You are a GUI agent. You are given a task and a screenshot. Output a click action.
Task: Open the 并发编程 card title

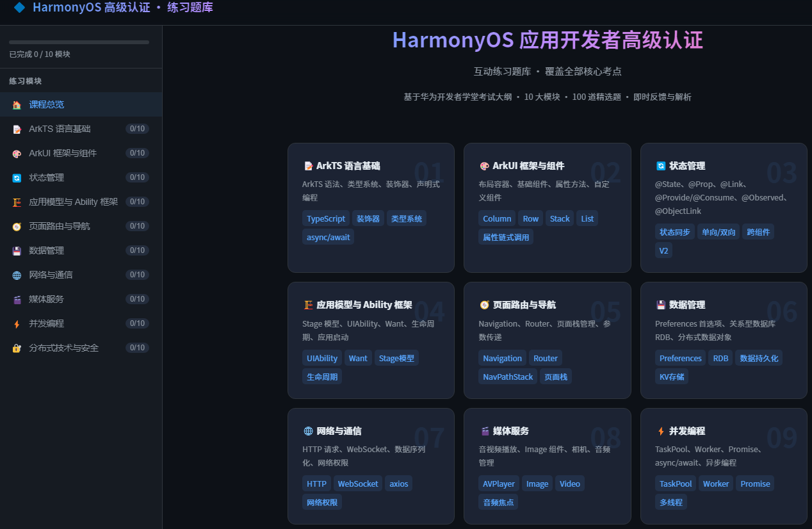(x=687, y=431)
